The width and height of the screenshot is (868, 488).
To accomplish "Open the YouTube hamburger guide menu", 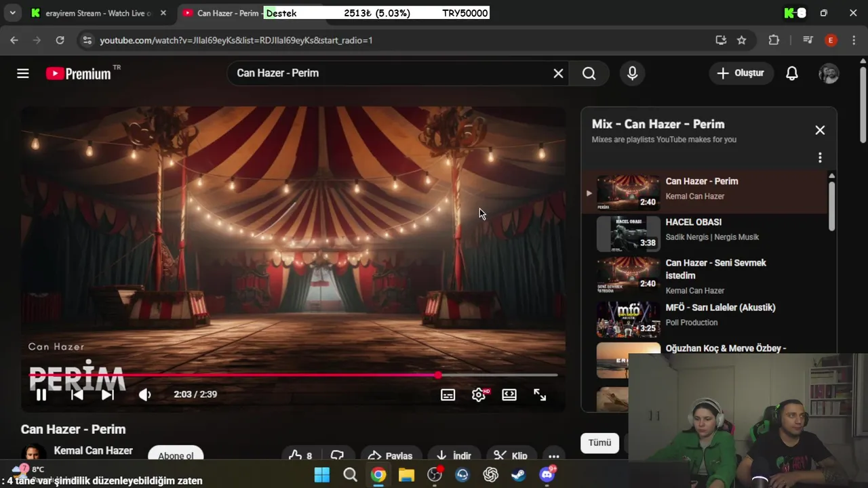I will (x=23, y=73).
